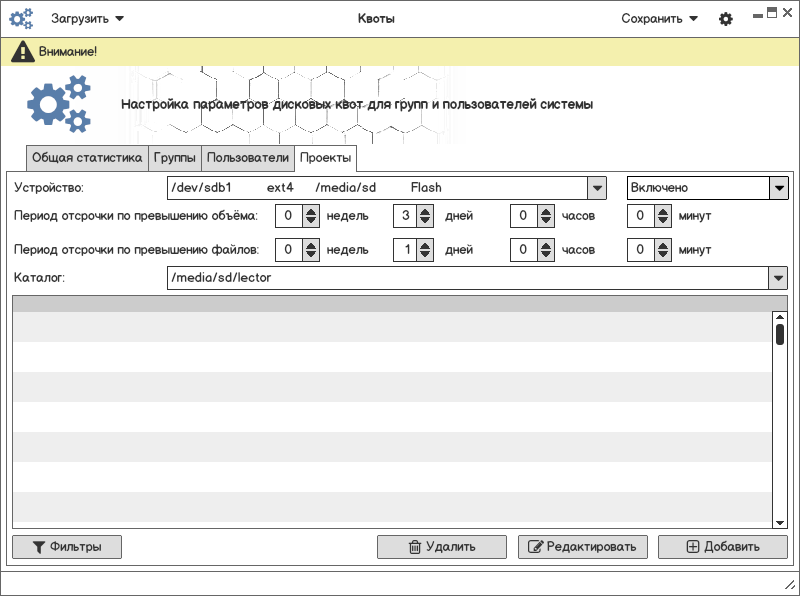
Task: Open the Сохранить dropdown menu
Action: [660, 19]
